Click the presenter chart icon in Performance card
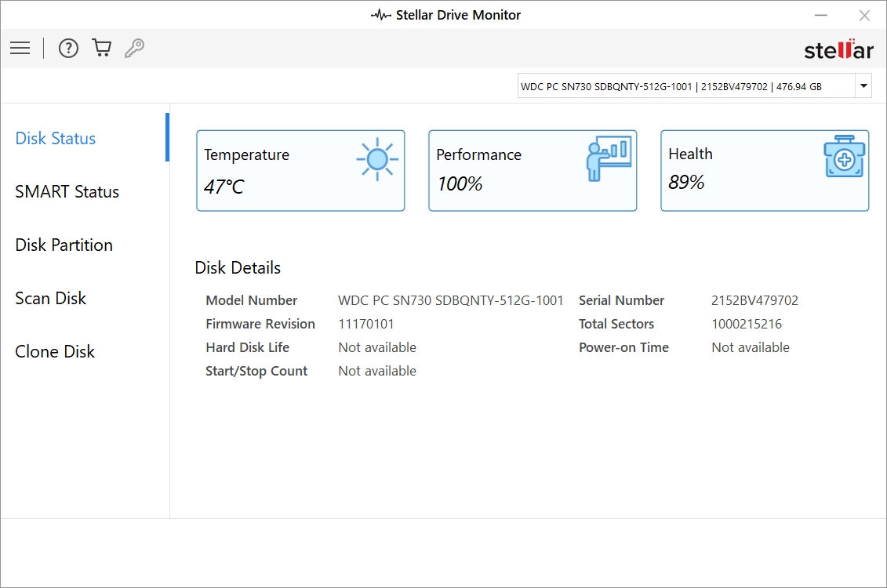The height and width of the screenshot is (588, 887). coord(609,159)
